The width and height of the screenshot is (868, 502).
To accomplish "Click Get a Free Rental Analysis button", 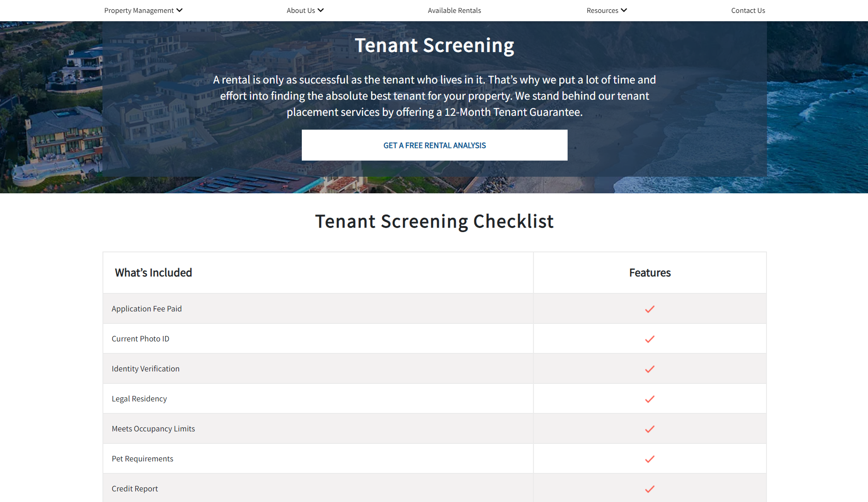I will click(434, 145).
